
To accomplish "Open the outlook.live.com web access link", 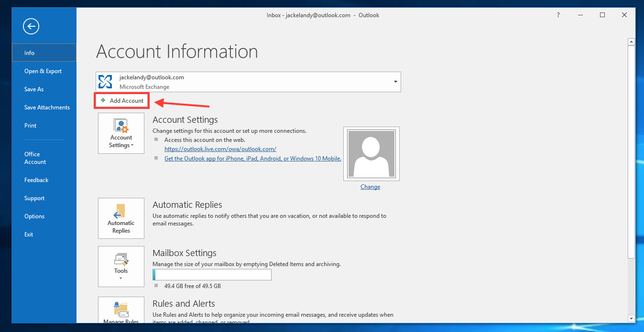I will [220, 149].
